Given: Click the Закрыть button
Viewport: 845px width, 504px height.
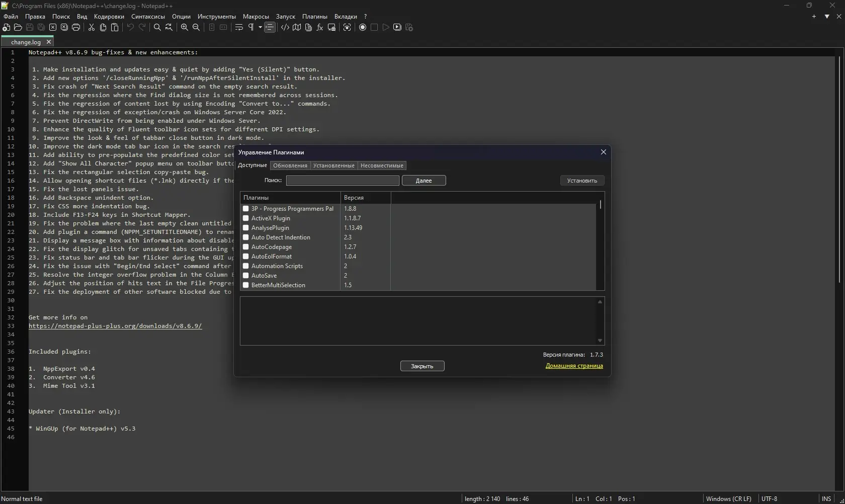Looking at the screenshot, I should coord(422,366).
